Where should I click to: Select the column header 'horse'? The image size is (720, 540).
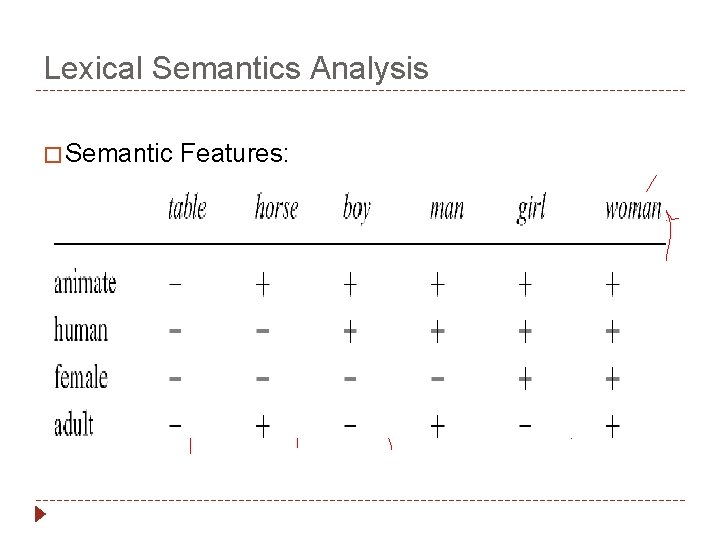tap(276, 208)
